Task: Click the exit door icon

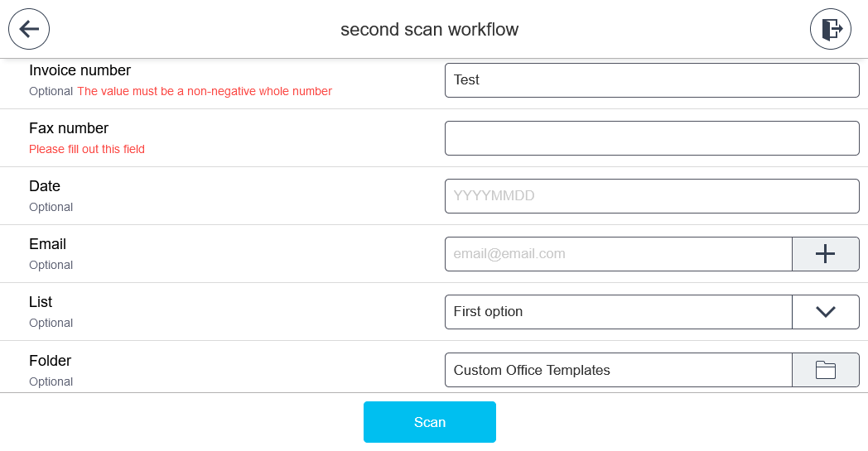Action: [830, 30]
